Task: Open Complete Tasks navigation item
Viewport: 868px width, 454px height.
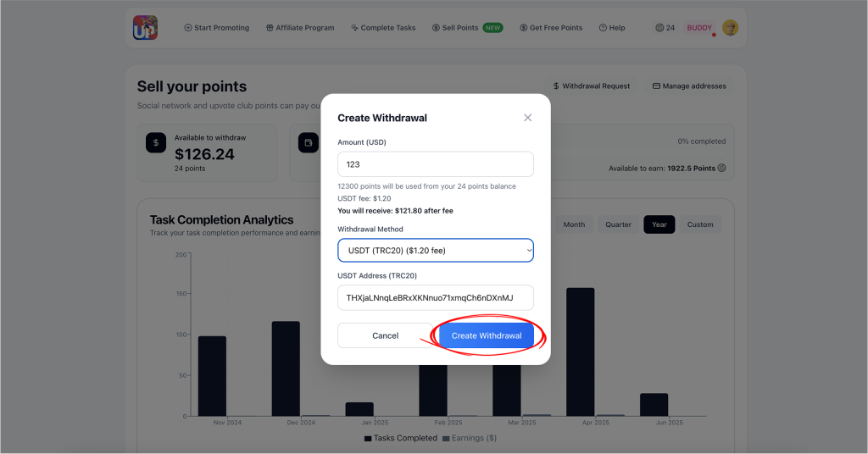Action: point(383,28)
